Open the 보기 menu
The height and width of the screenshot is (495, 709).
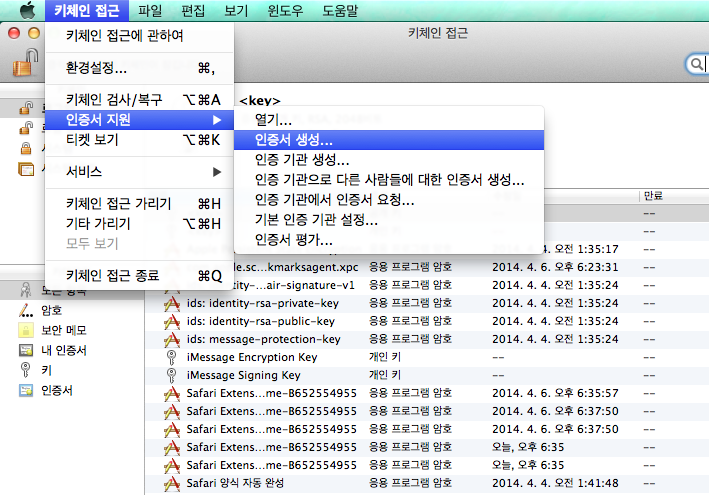coord(236,10)
